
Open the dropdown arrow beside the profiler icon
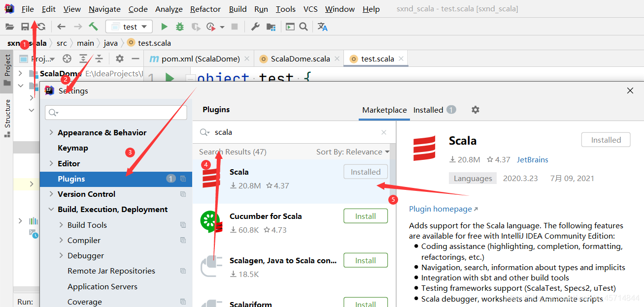tap(222, 27)
